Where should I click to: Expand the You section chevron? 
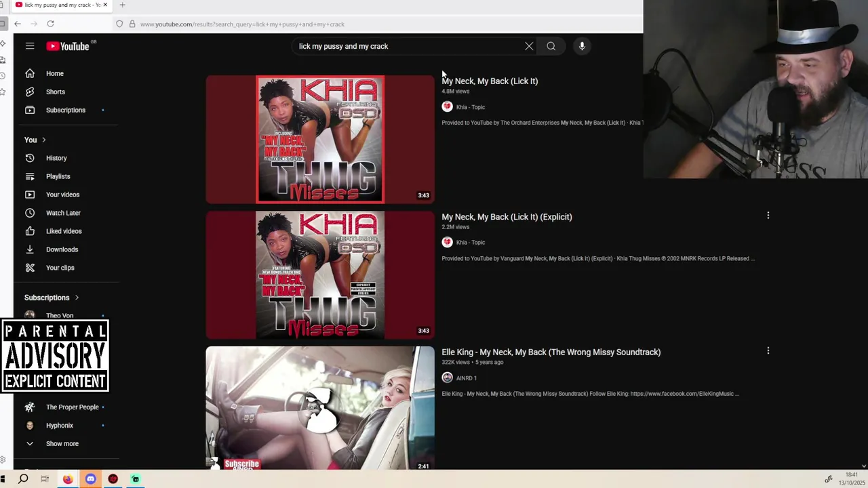pos(43,140)
